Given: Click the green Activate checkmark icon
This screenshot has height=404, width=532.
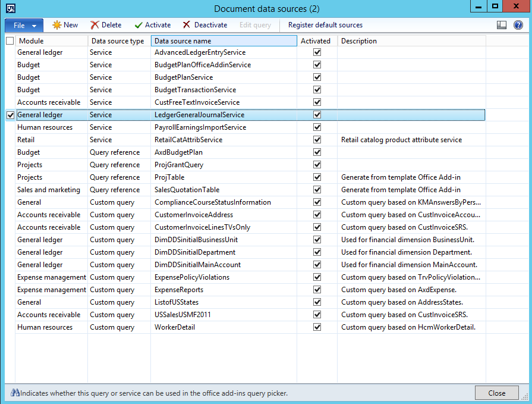Looking at the screenshot, I should [x=138, y=25].
